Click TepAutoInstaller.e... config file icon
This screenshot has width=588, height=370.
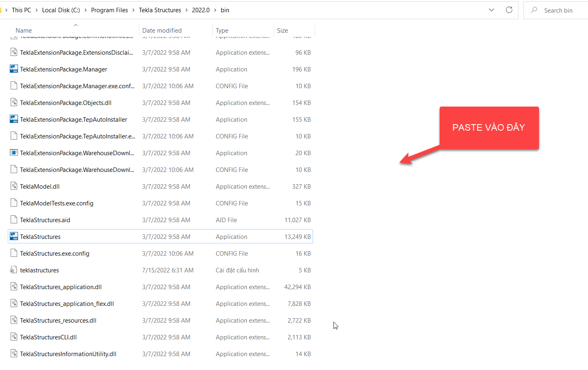coord(14,136)
